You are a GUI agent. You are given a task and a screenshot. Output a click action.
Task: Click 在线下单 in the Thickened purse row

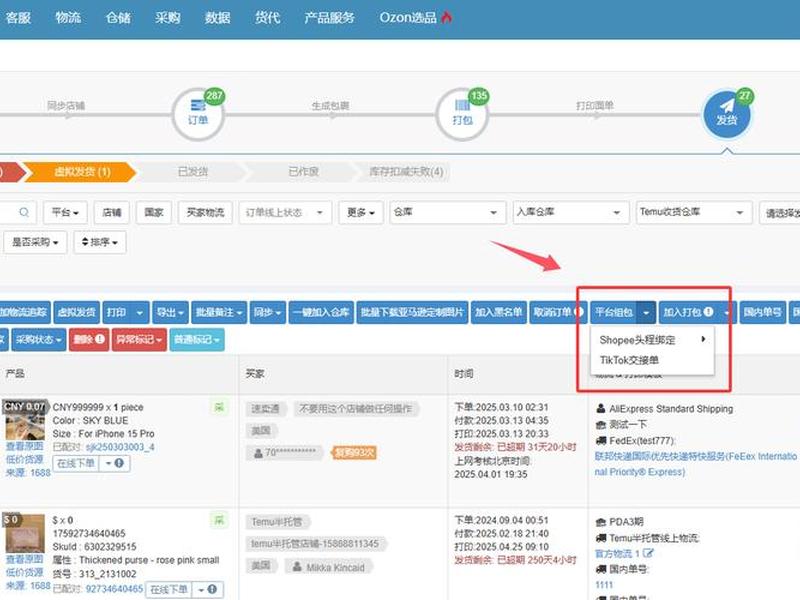click(168, 589)
